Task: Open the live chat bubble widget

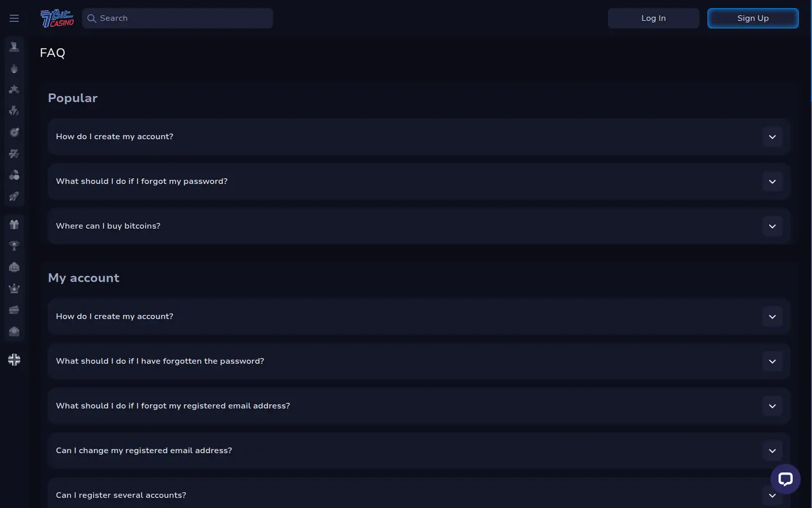Action: pyautogui.click(x=785, y=479)
